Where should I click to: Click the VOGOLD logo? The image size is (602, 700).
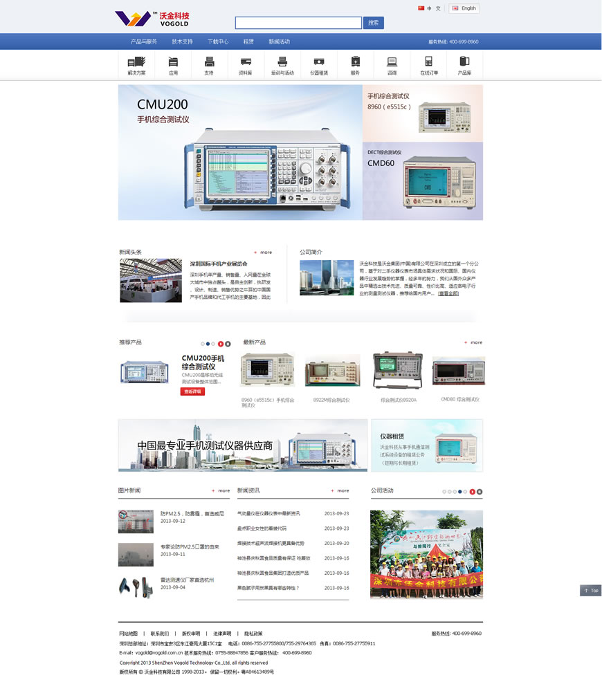[152, 19]
